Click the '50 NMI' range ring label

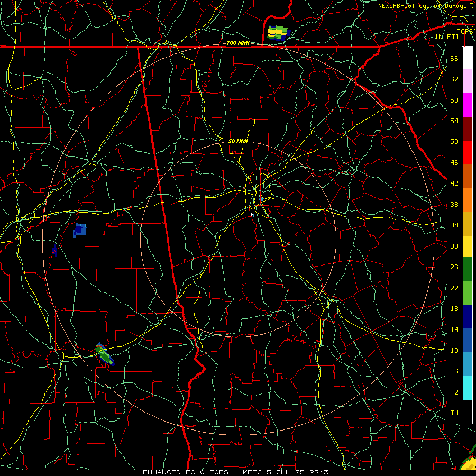238,141
